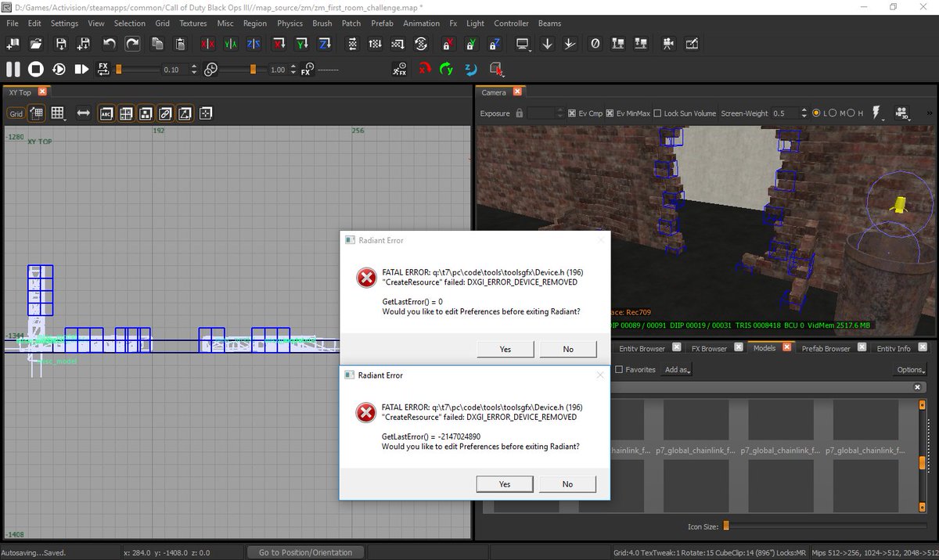Click the green Y rotation icon
The image size is (939, 560).
447,69
